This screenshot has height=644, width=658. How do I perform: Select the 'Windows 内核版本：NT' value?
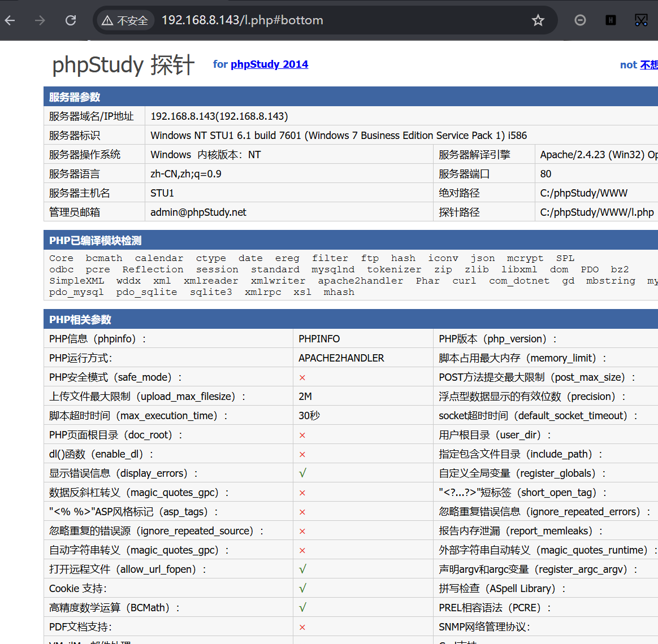click(206, 155)
